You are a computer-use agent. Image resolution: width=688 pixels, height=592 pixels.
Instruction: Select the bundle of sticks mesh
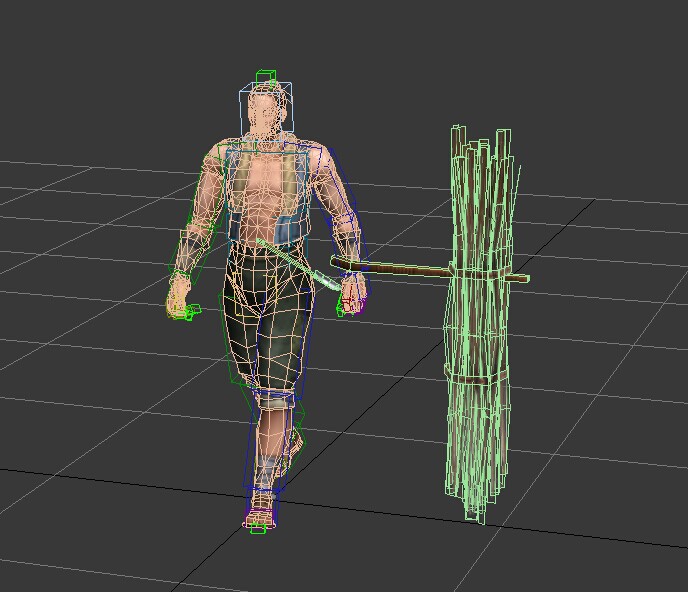[480, 325]
